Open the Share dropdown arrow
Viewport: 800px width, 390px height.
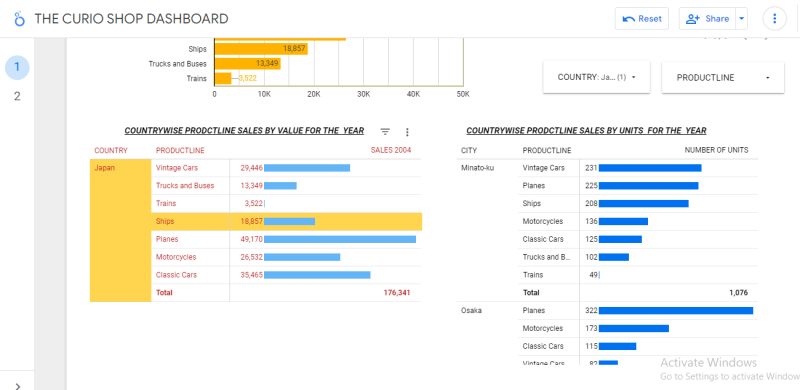(x=742, y=19)
